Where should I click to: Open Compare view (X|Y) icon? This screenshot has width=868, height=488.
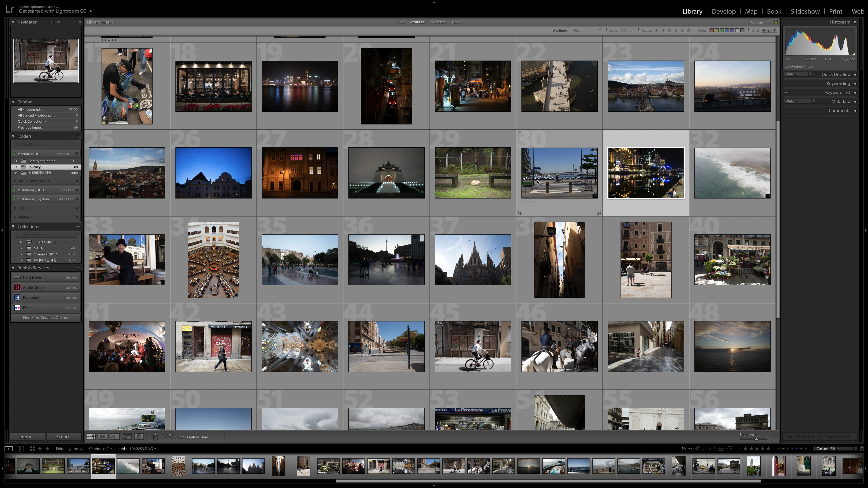tap(115, 437)
